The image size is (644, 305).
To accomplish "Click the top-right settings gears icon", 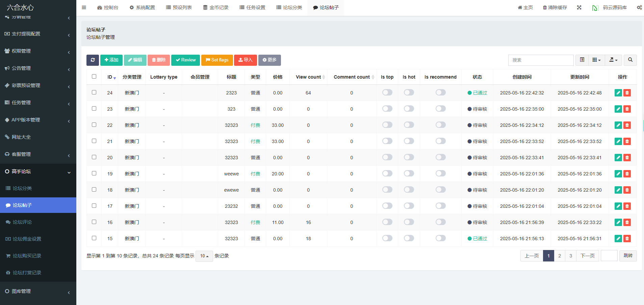I will 639,7.
